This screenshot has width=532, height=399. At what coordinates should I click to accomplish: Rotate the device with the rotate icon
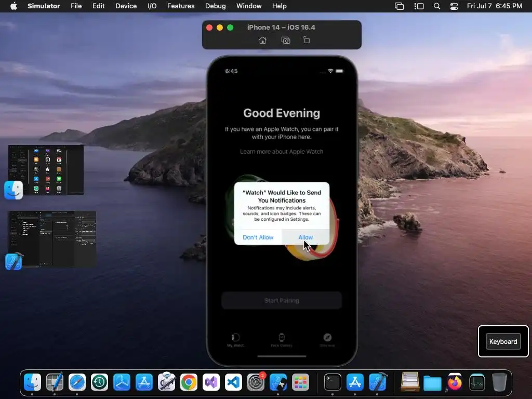[306, 40]
